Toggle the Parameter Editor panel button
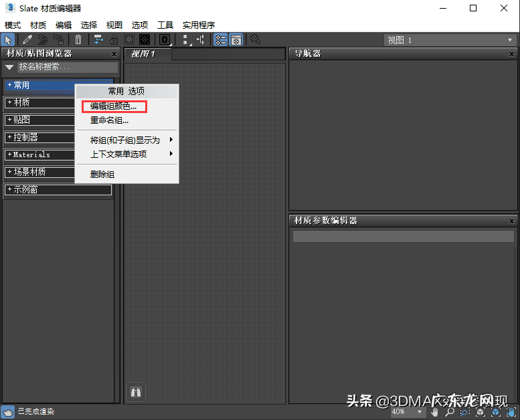Viewport: 520px width, 420px height. click(x=236, y=40)
